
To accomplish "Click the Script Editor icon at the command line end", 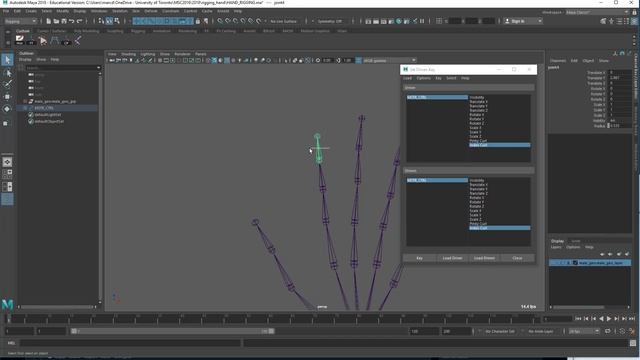I will tap(633, 343).
